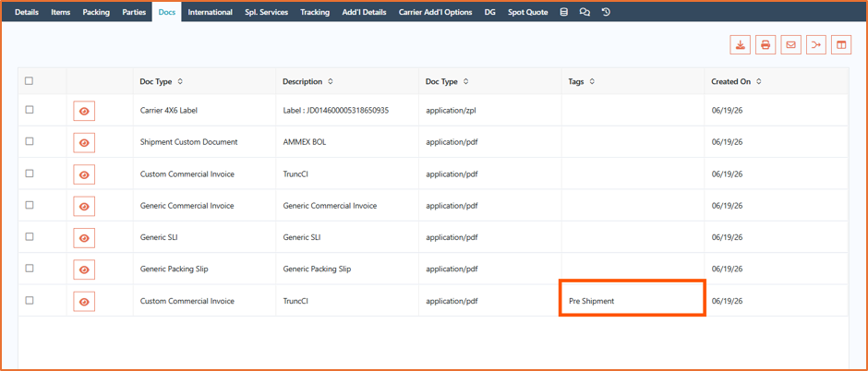Image resolution: width=868 pixels, height=371 pixels.
Task: Check the AMMEX BOL row
Action: point(30,141)
